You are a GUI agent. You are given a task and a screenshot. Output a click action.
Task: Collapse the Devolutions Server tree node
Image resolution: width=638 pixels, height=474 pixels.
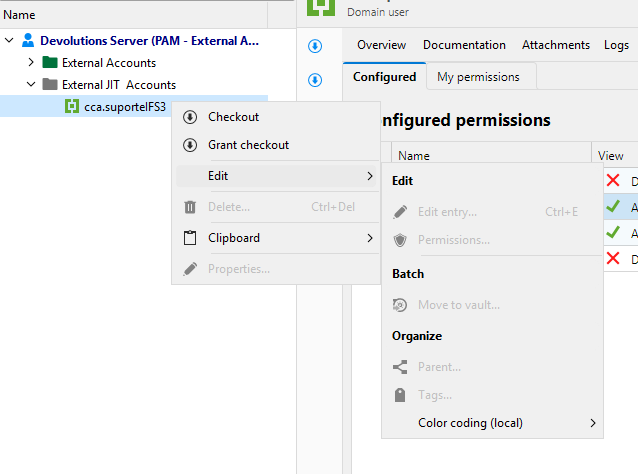pos(9,40)
